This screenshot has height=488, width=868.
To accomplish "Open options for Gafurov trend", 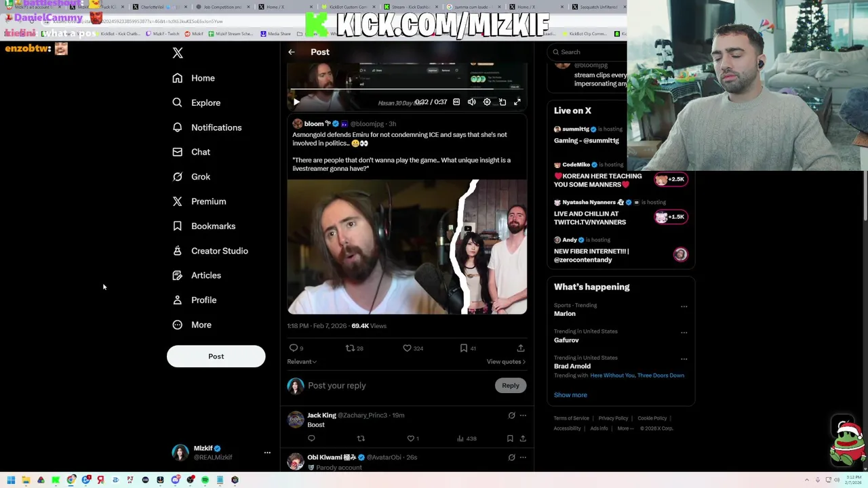I will tap(684, 332).
